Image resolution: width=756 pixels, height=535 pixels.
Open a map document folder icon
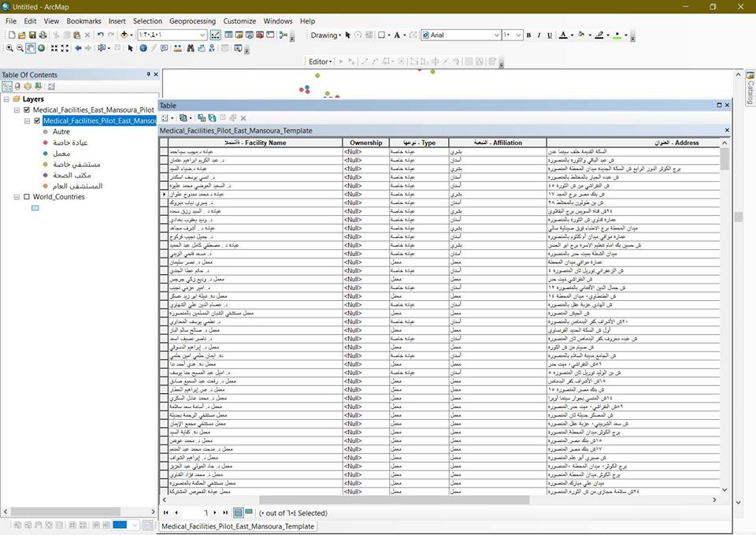(22, 35)
